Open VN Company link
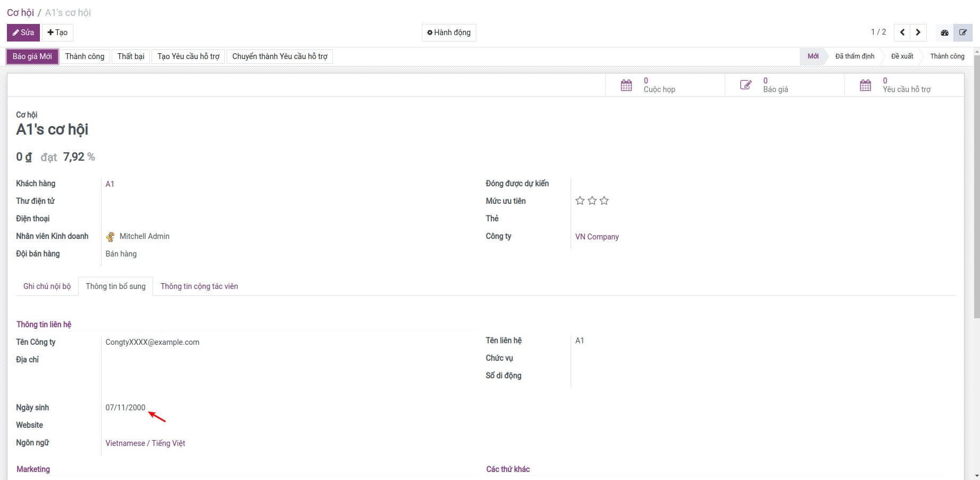980x480 pixels. tap(597, 237)
